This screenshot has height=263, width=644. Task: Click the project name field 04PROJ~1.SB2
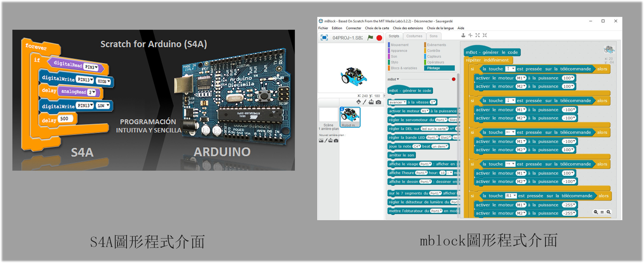coord(347,38)
